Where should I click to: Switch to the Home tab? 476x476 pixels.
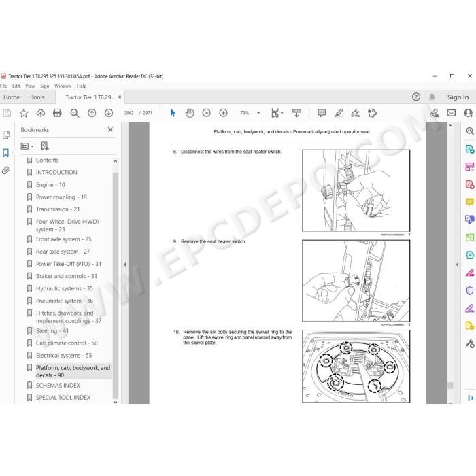coord(12,97)
